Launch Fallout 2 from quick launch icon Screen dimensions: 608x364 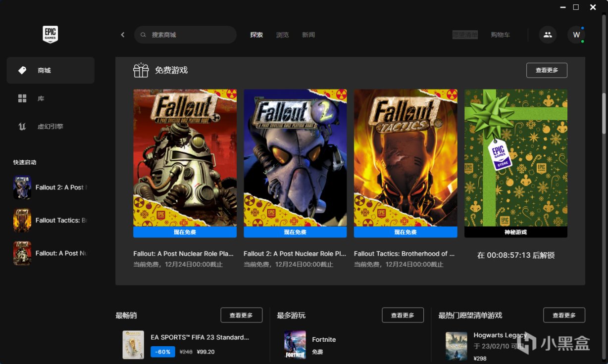coord(22,187)
